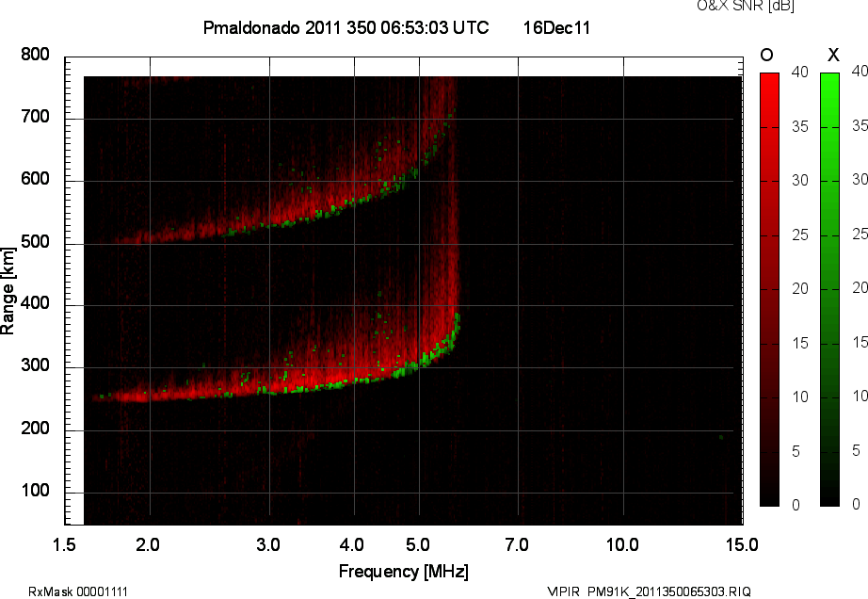Click the 35 dB label on red colorbar
The width and height of the screenshot is (868, 599).
click(800, 127)
